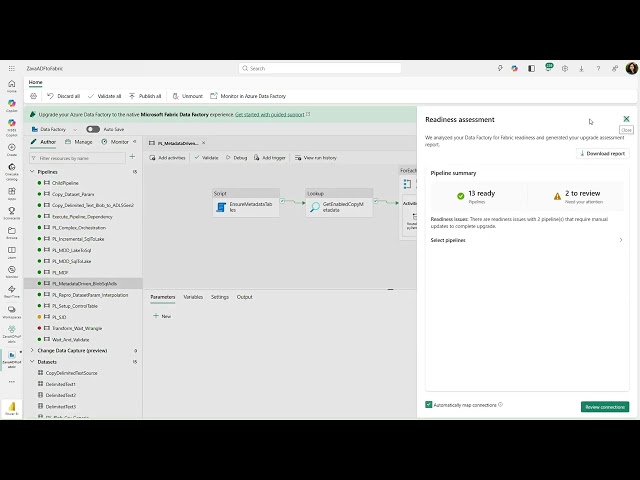Select the Transform_Wait_Wrangle pipeline
This screenshot has width=640, height=480.
pyautogui.click(x=77, y=328)
